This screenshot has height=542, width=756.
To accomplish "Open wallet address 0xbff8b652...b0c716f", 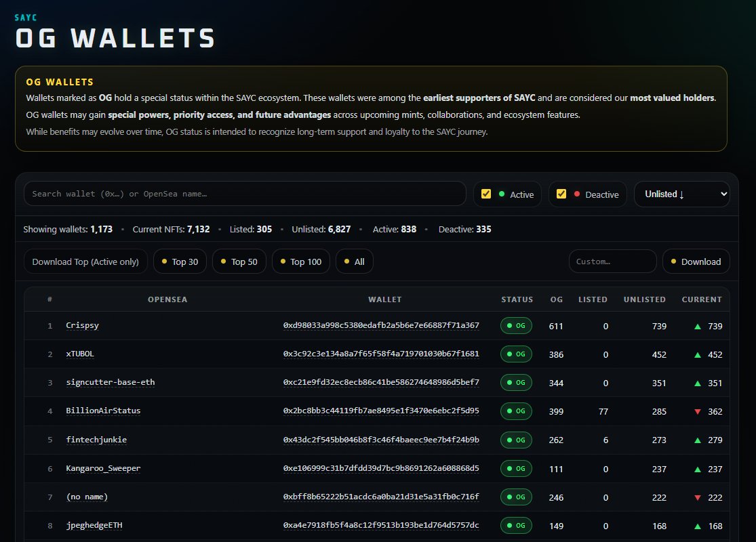I will point(381,497).
